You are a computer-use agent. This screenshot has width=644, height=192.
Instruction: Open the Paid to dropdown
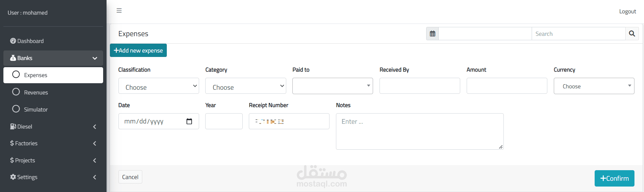pyautogui.click(x=333, y=86)
